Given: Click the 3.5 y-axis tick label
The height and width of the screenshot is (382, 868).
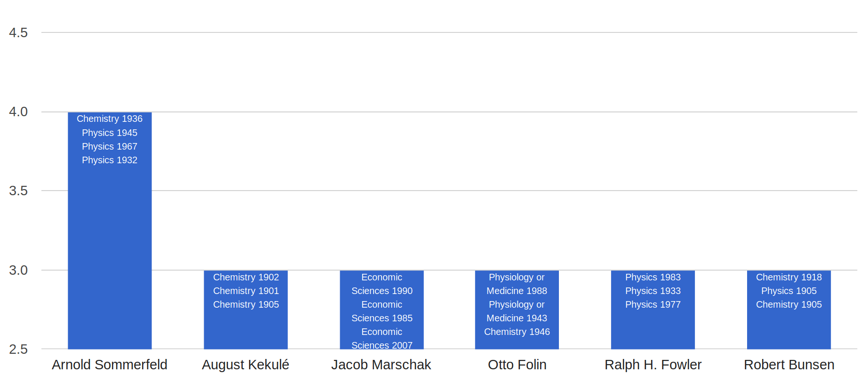Looking at the screenshot, I should point(18,191).
